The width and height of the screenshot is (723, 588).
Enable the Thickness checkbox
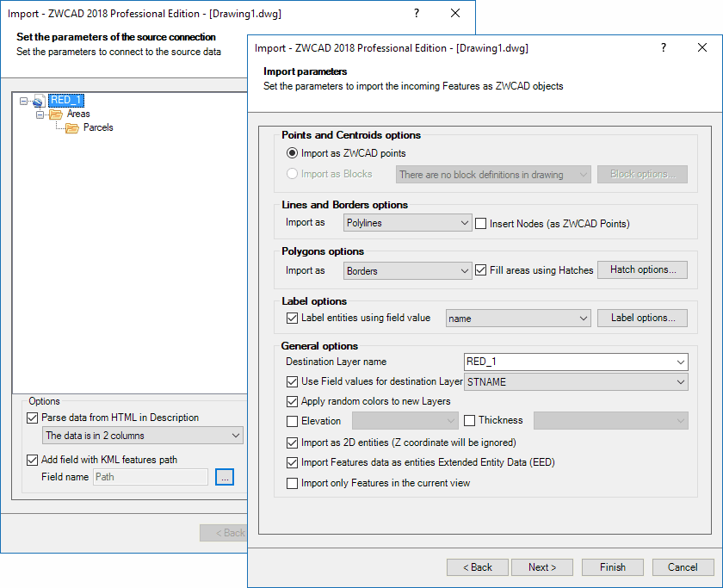pos(469,421)
